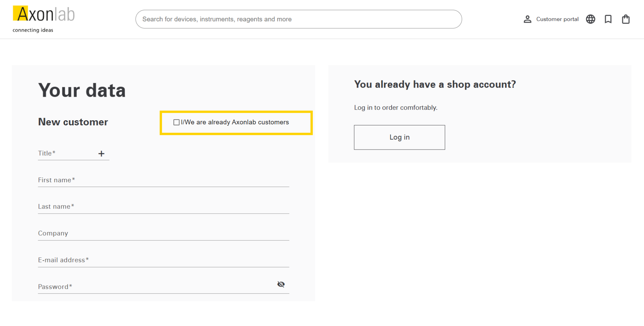
Task: Click the New customer heading
Action: (x=73, y=122)
